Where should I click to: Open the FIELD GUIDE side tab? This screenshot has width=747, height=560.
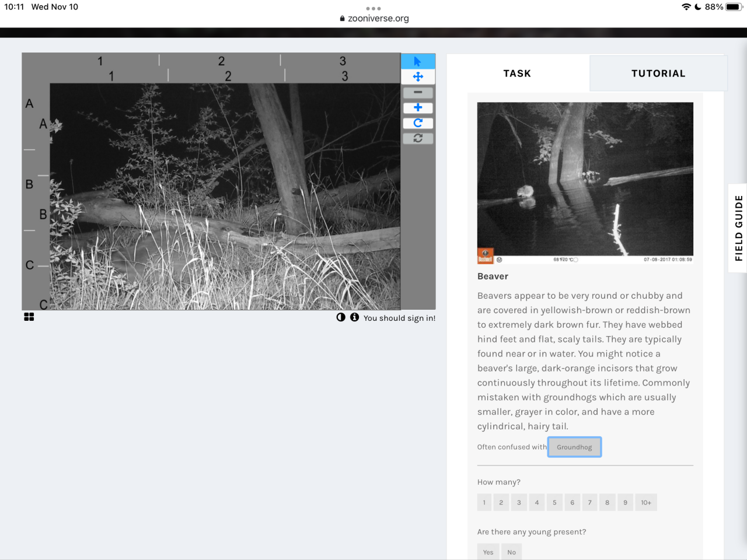[738, 228]
